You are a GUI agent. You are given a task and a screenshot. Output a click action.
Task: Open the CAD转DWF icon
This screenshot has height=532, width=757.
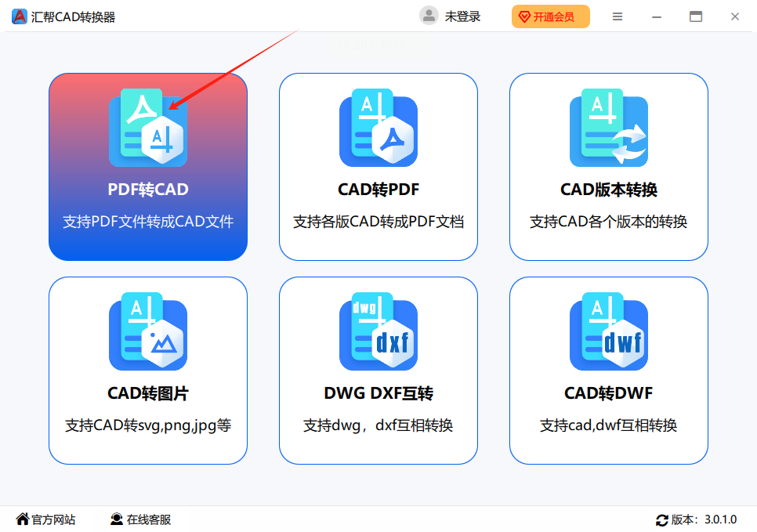pyautogui.click(x=608, y=331)
